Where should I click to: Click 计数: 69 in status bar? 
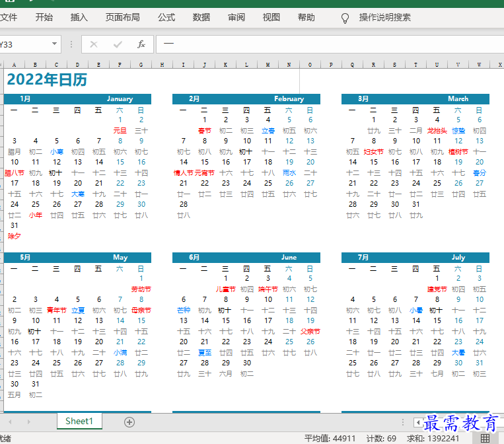point(381,439)
